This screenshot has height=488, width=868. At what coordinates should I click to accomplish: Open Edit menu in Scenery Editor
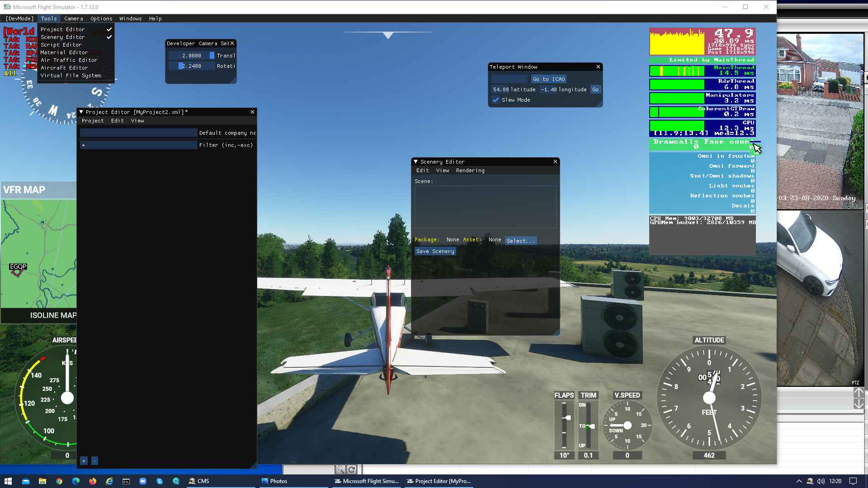(422, 170)
